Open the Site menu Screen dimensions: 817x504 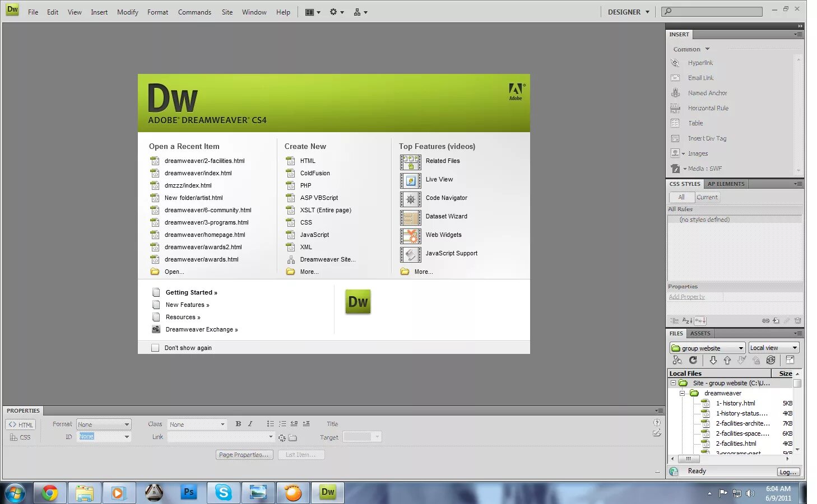pyautogui.click(x=227, y=12)
